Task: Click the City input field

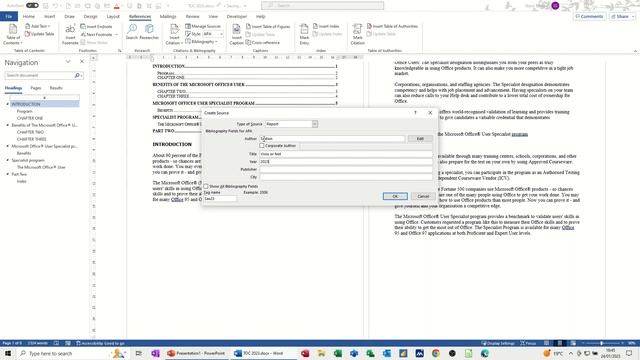Action: coord(346,177)
